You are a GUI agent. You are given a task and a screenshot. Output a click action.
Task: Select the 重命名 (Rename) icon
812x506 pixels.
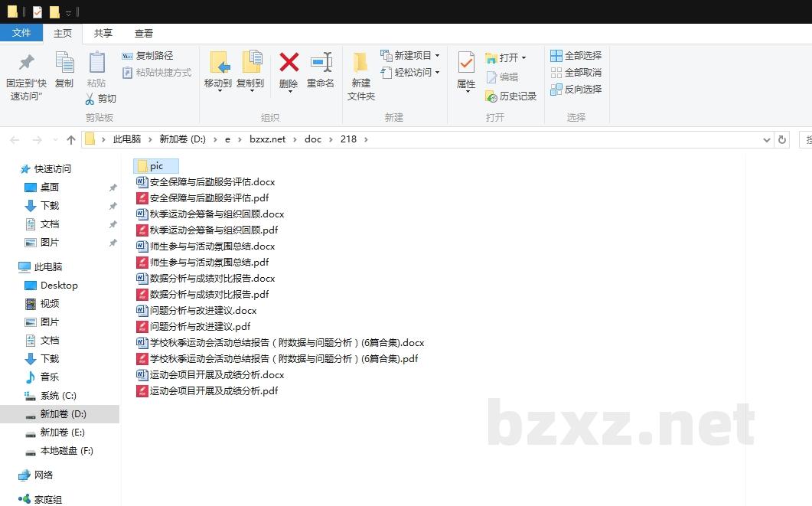pos(321,71)
